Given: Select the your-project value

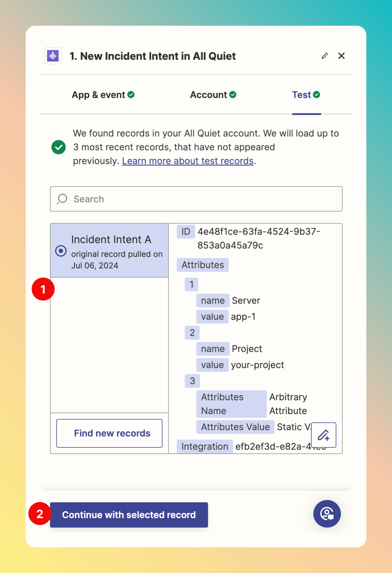Looking at the screenshot, I should pyautogui.click(x=257, y=365).
